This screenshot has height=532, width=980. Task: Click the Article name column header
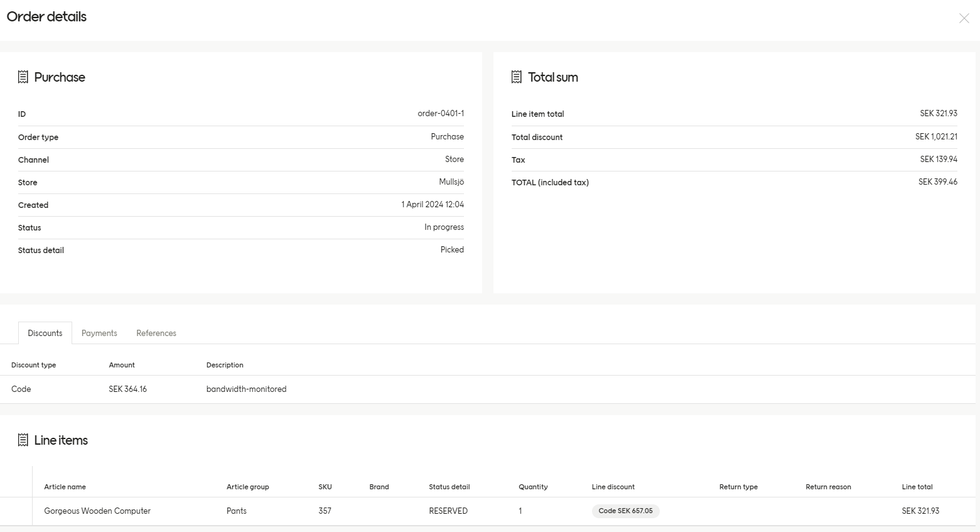pyautogui.click(x=65, y=487)
